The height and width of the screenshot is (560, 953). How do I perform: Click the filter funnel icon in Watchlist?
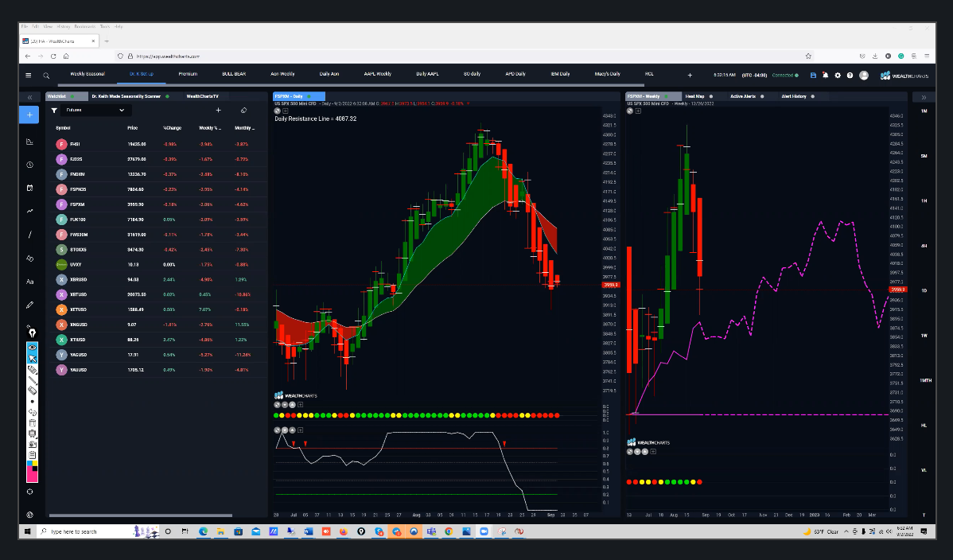pos(54,110)
